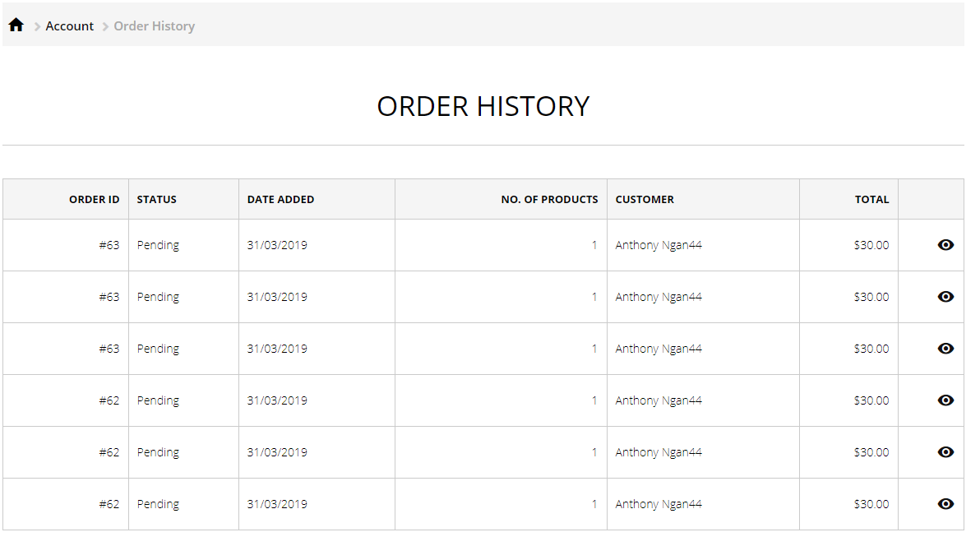Click the TOTAL column header
The width and height of the screenshot is (980, 546).
(871, 200)
